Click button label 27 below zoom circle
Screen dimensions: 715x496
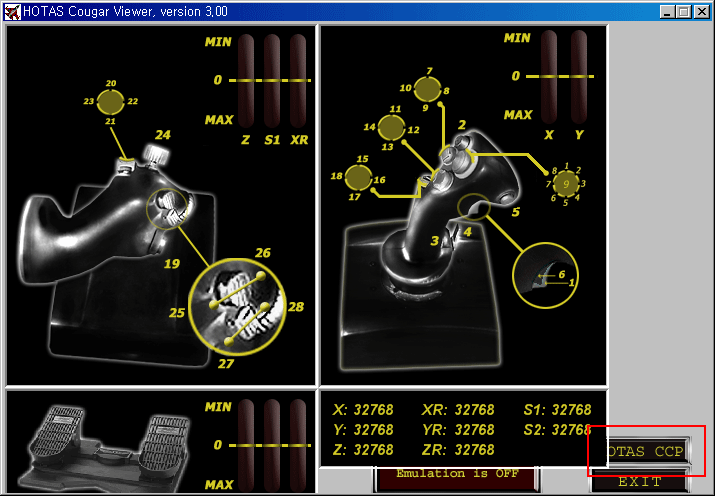[226, 364]
